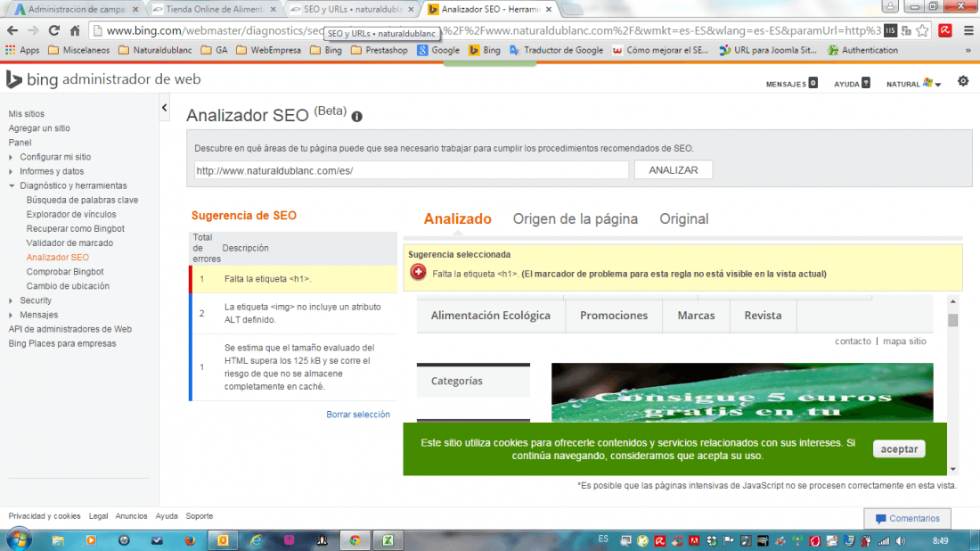Open Comentarios feedback button

pyautogui.click(x=908, y=519)
